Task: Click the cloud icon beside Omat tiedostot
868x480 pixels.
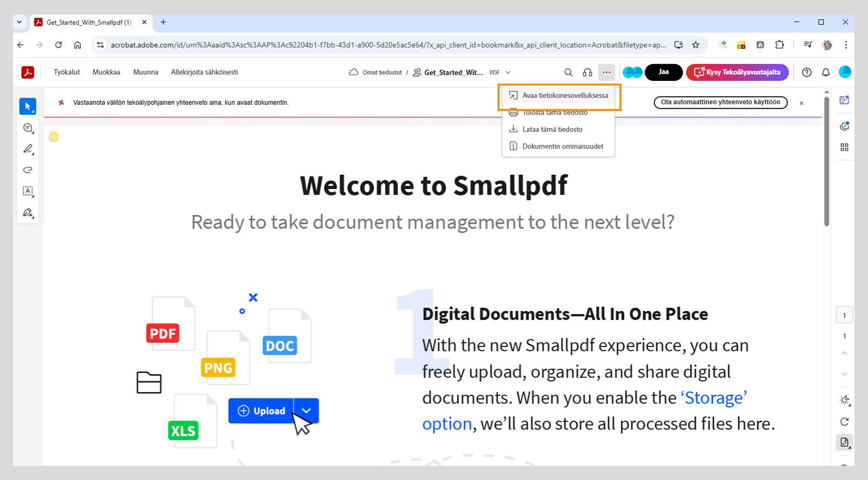Action: 354,72
